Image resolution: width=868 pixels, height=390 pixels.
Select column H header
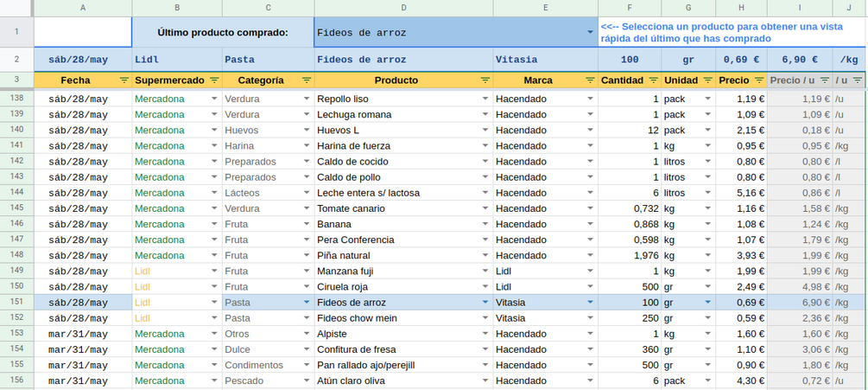741,8
